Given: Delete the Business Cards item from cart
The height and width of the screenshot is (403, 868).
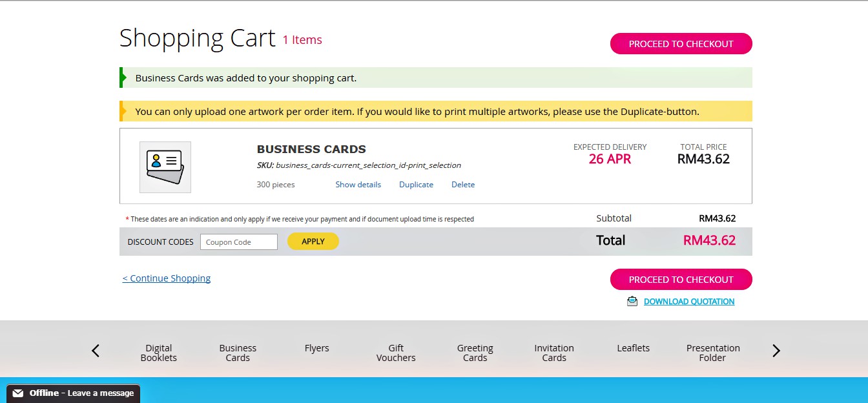Looking at the screenshot, I should 462,185.
